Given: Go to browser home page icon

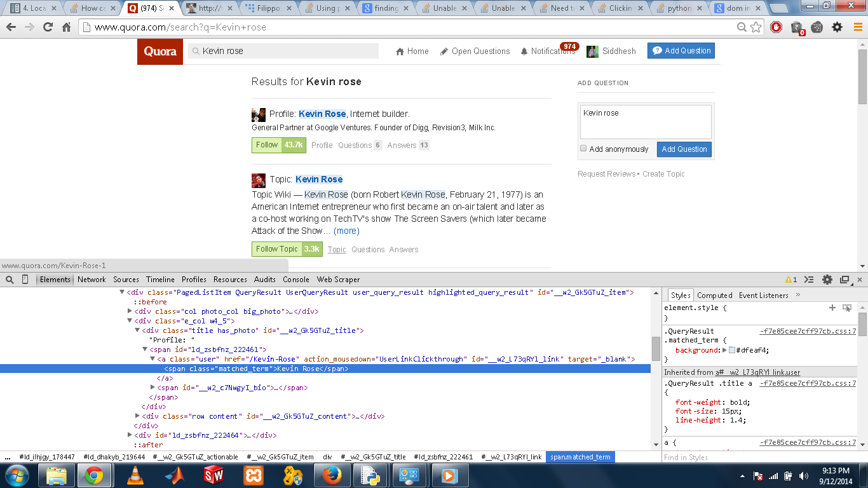Looking at the screenshot, I should tap(66, 27).
